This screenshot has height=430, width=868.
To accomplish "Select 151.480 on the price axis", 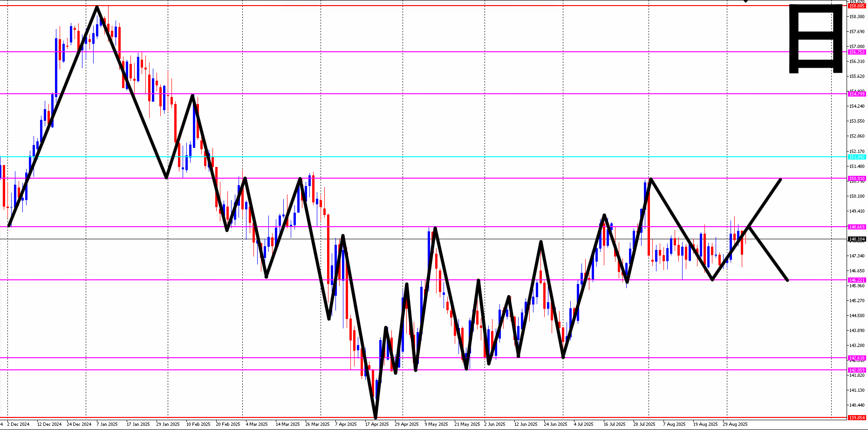I will [x=857, y=166].
